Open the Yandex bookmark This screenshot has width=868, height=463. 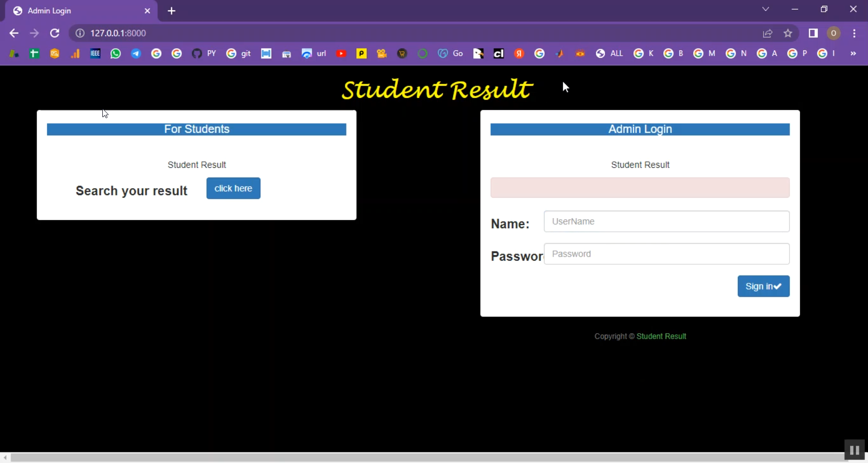pyautogui.click(x=519, y=54)
